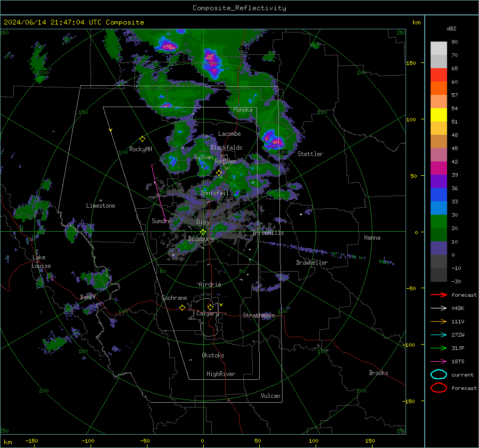Viewport: 479px width, 448px height.
Task: Click the Sylvan label
Action: [x=203, y=157]
